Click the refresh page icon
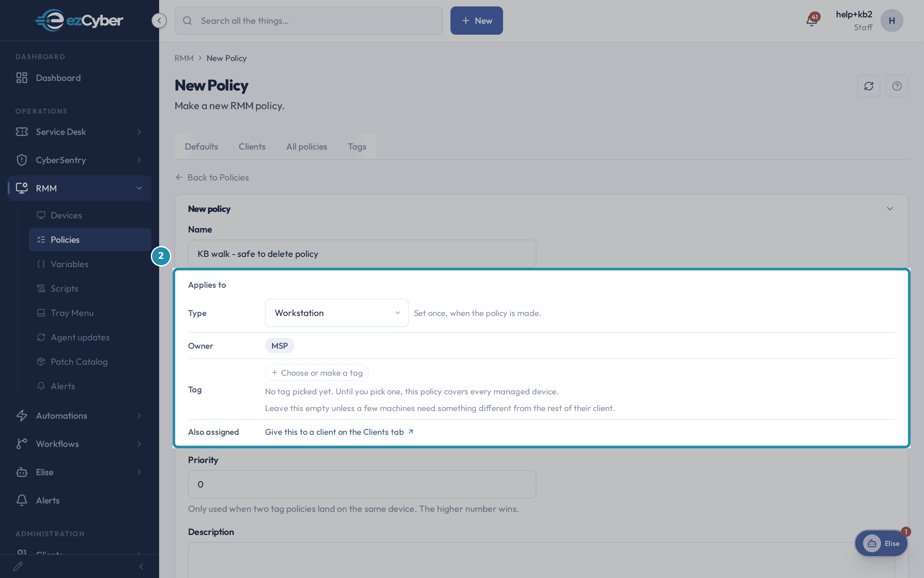Image resolution: width=924 pixels, height=578 pixels. pos(868,86)
